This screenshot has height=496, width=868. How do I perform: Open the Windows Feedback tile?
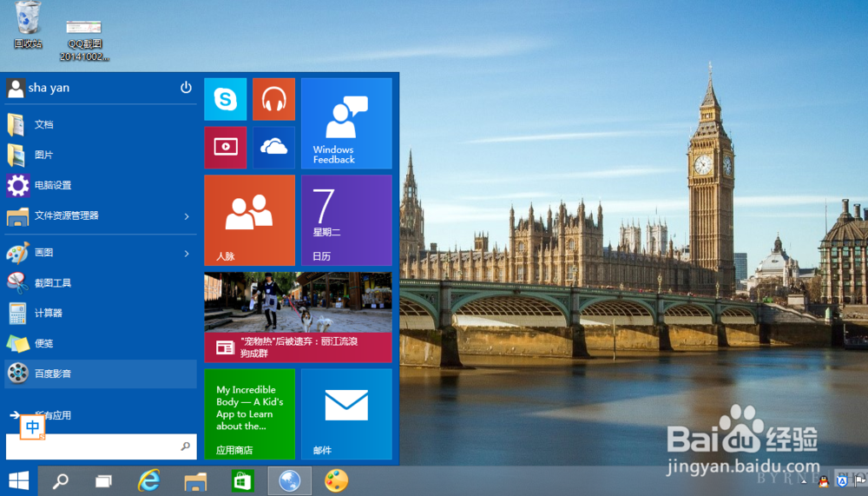point(346,123)
